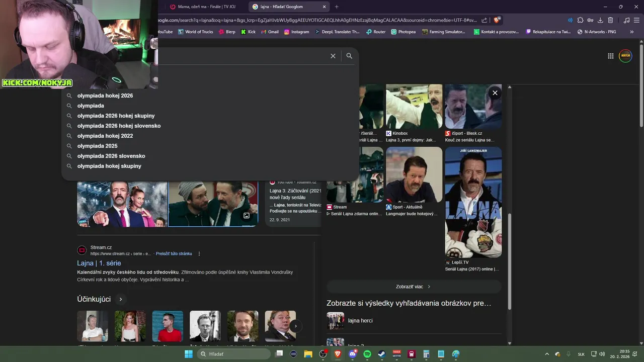Open the Instagram bookmark
Image resolution: width=644 pixels, height=362 pixels.
click(297, 32)
